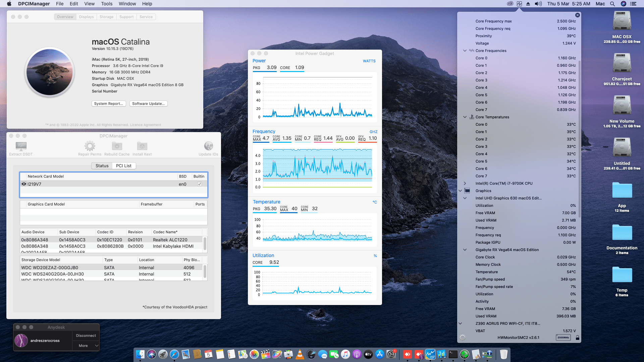Click the lock icon beside HWMonitorSMC2 version
This screenshot has width=644, height=362.
pos(577,338)
